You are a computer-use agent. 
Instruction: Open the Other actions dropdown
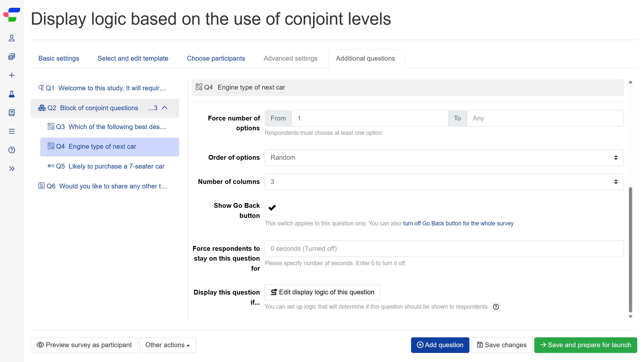168,345
